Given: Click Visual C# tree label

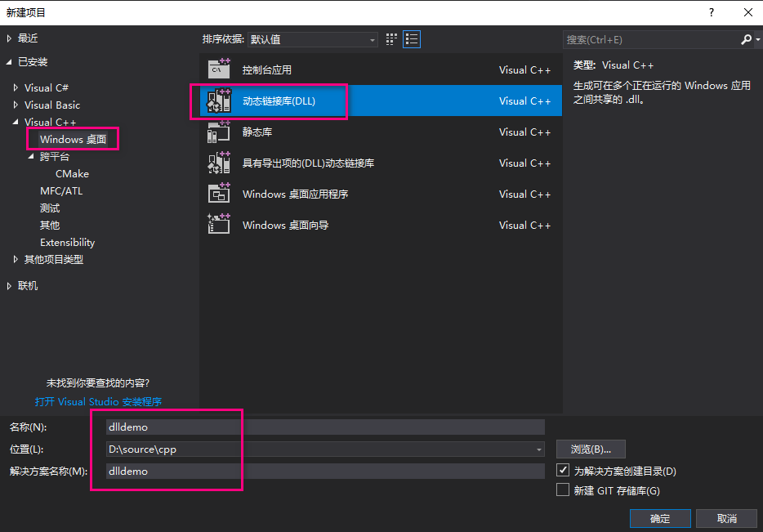Looking at the screenshot, I should click(x=47, y=87).
